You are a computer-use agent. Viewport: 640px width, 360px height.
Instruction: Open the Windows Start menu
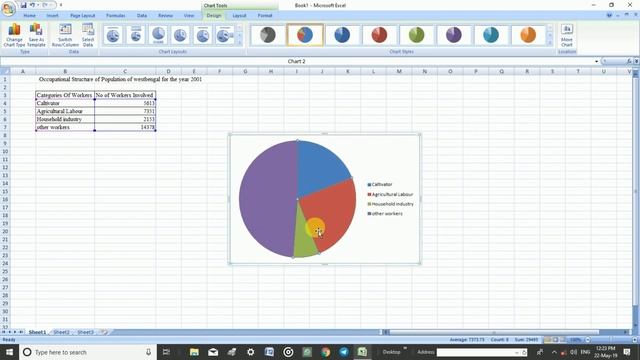9,352
